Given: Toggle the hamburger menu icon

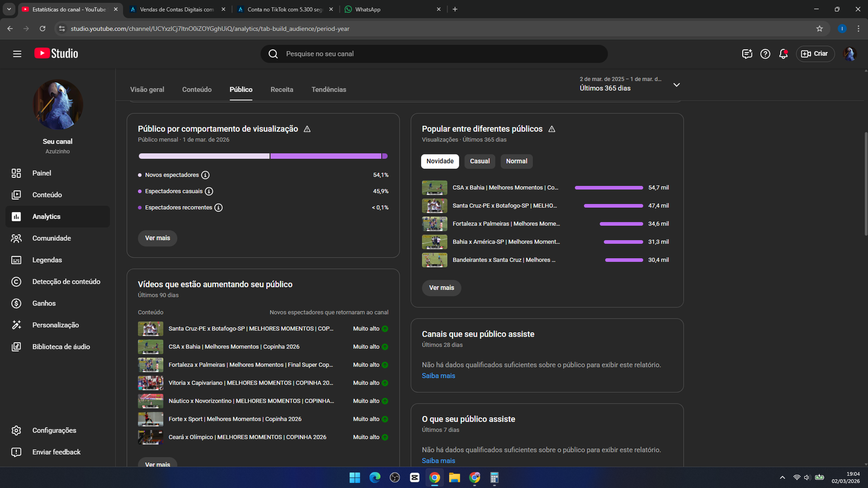Looking at the screenshot, I should click(x=17, y=54).
